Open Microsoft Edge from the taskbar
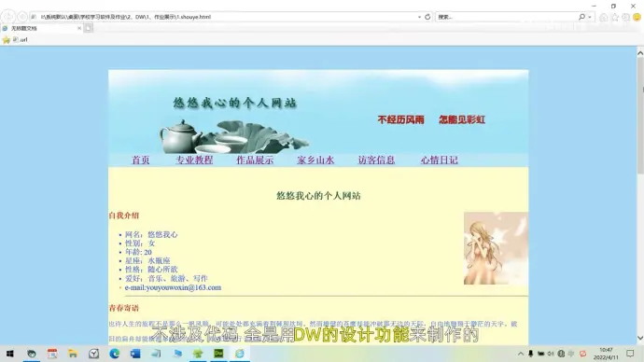Image resolution: width=644 pixels, height=362 pixels. click(x=115, y=354)
